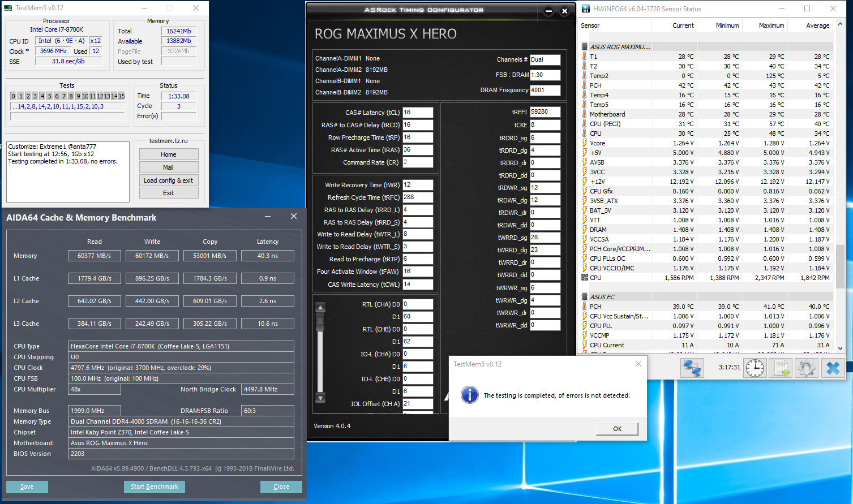Click the chip icon beside ASUS EC
Screen dimensions: 853x504
coord(585,297)
